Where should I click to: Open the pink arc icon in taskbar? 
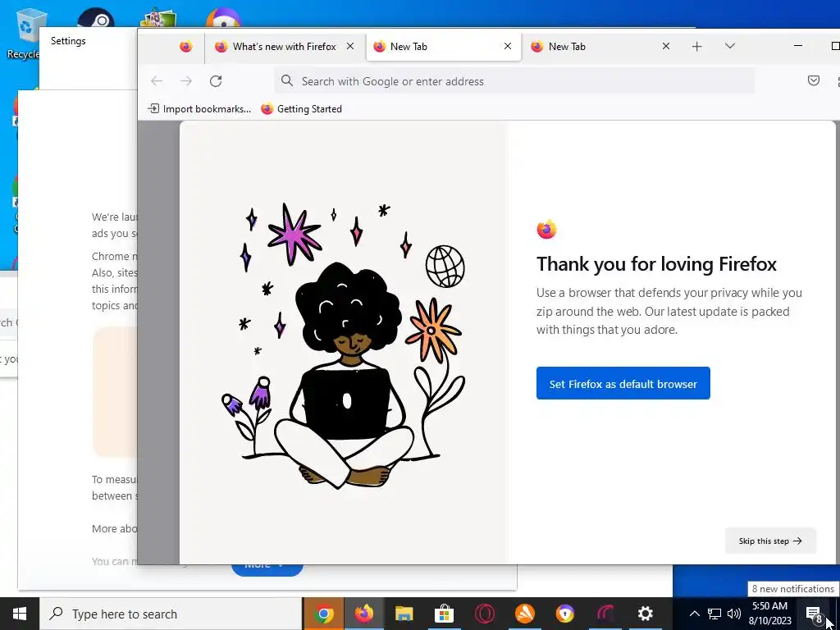click(x=605, y=614)
